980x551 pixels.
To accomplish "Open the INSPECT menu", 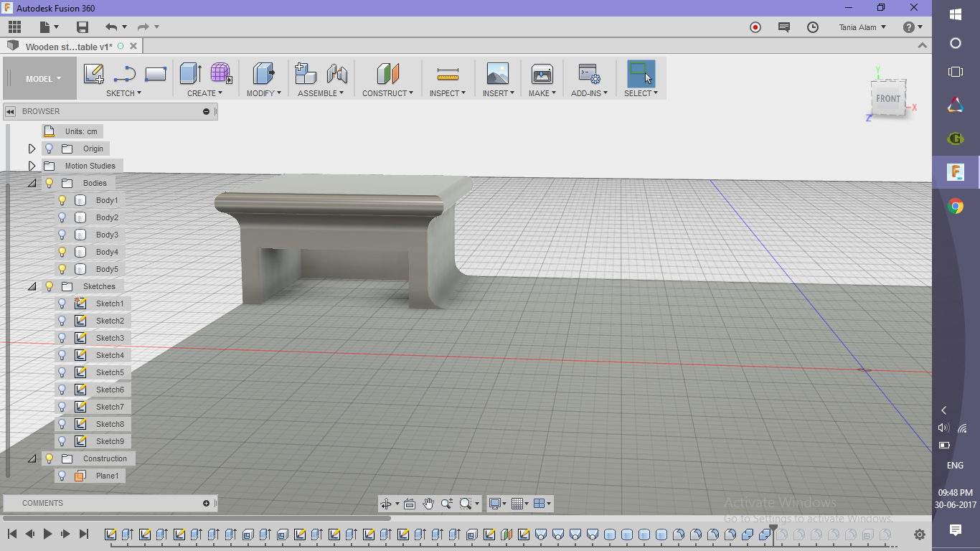I will pyautogui.click(x=448, y=93).
